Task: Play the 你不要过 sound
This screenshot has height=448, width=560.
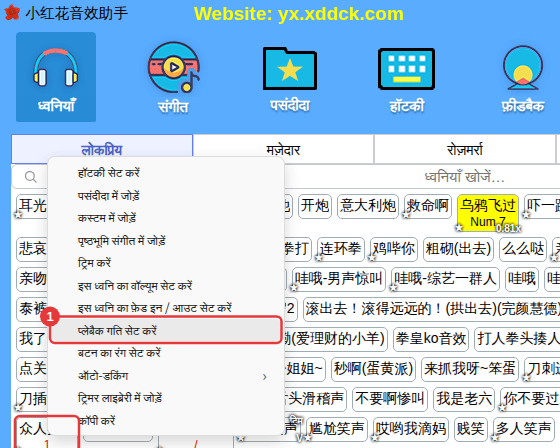Action: 530,398
